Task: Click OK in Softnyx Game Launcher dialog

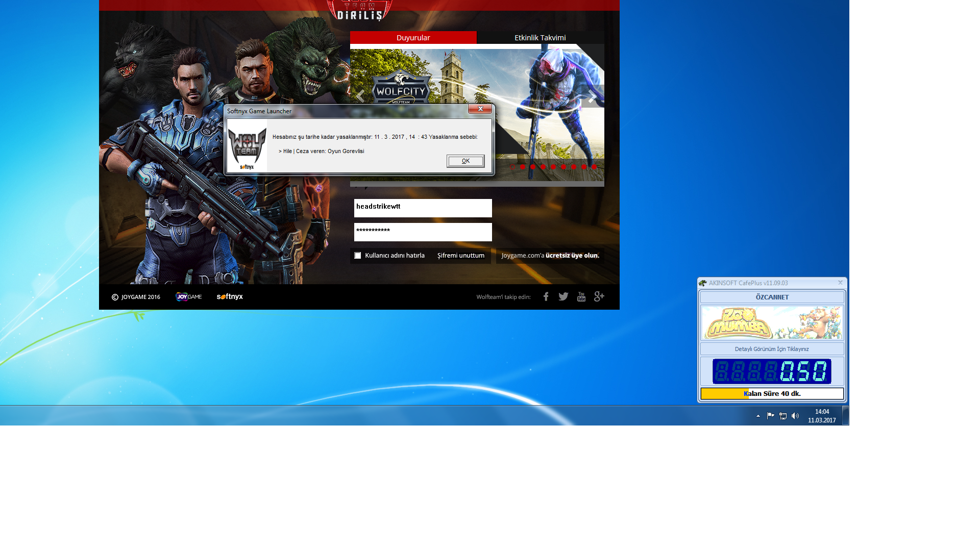Action: pos(465,161)
